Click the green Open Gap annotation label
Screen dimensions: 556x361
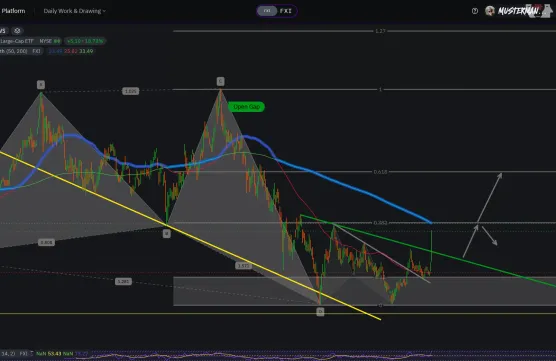tap(246, 107)
